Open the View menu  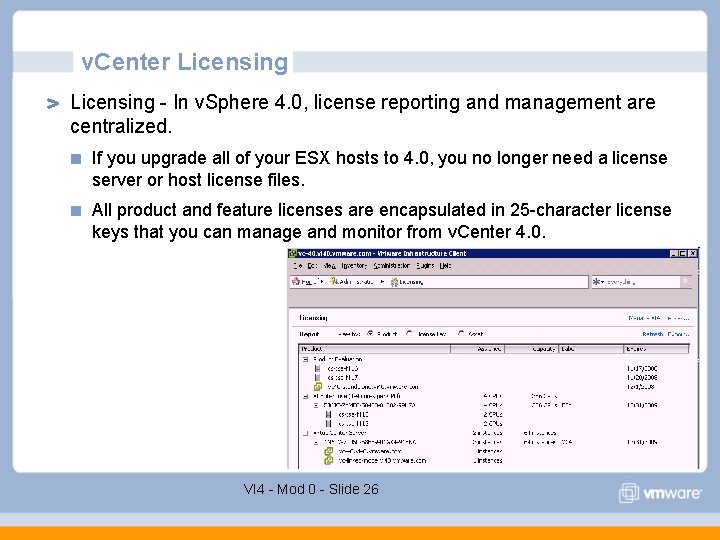[329, 266]
